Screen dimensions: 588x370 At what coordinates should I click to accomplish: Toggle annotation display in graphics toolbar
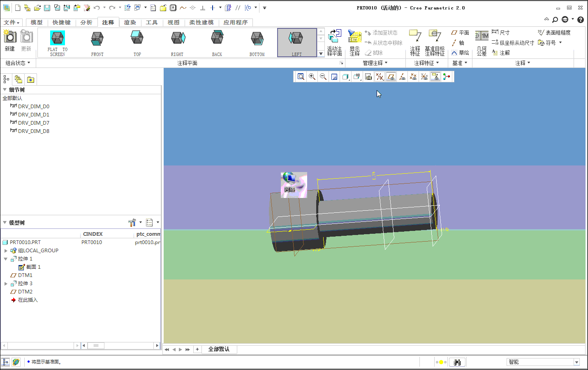(x=435, y=77)
